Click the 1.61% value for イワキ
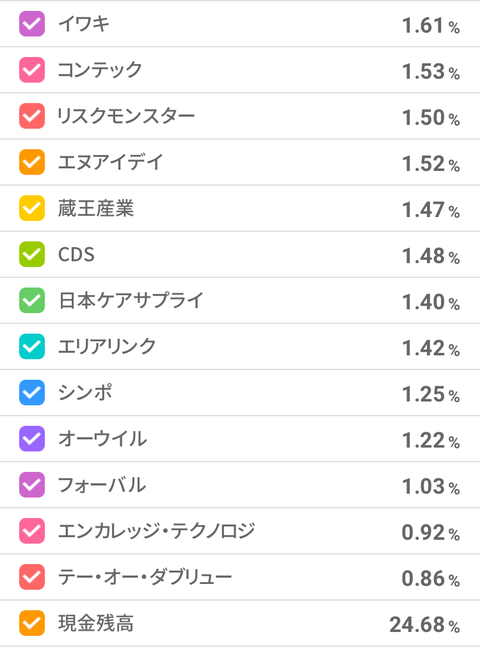This screenshot has width=480, height=648. (x=431, y=26)
